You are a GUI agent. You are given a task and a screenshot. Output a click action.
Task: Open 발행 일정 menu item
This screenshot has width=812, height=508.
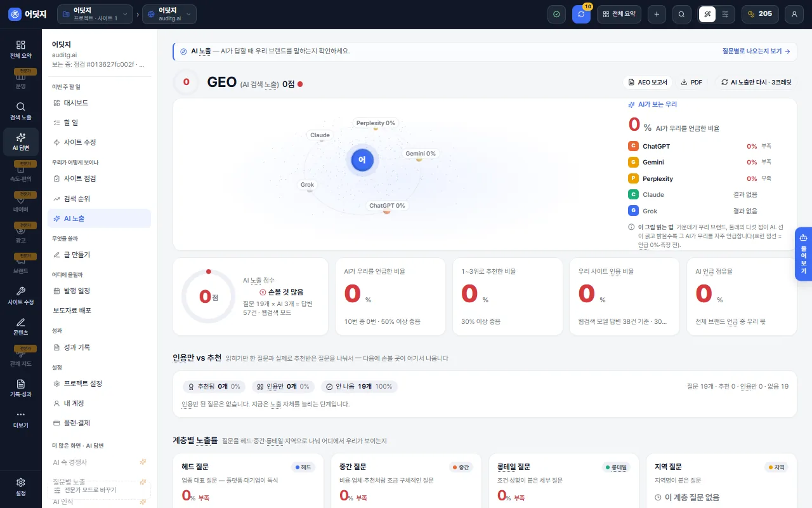pyautogui.click(x=99, y=291)
